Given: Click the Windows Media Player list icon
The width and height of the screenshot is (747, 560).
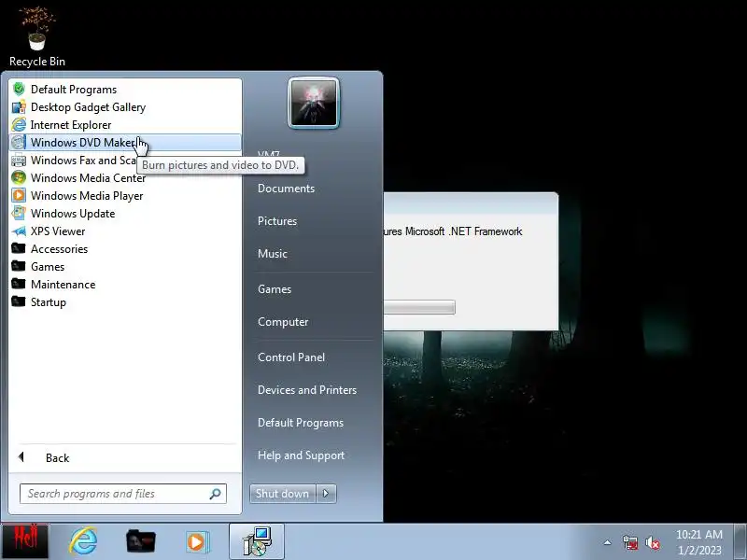Looking at the screenshot, I should (x=19, y=196).
